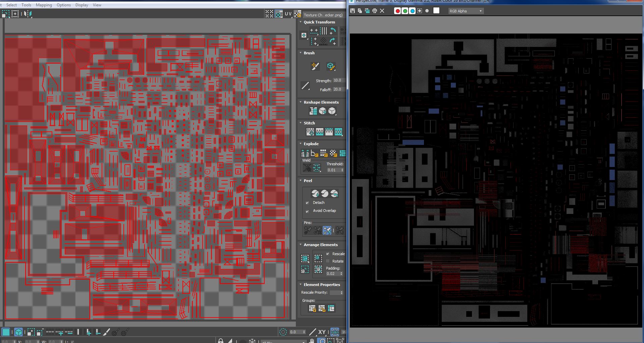Screen dimensions: 644x343
Task: Uncheck the Rescale option
Action: click(x=328, y=254)
